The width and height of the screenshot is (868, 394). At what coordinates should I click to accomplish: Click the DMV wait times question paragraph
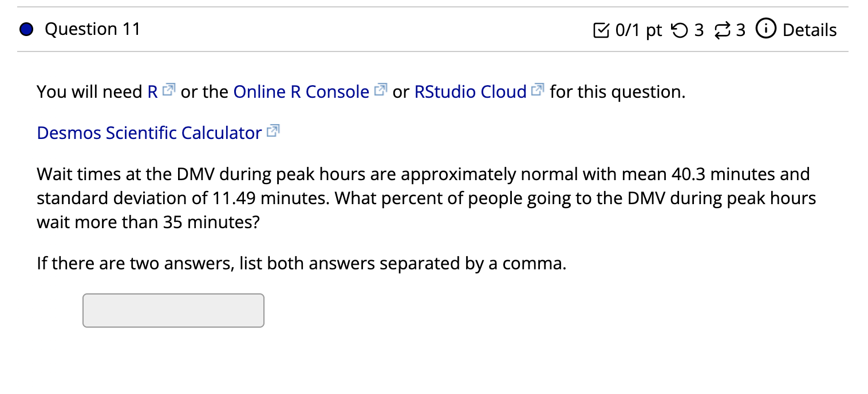(x=424, y=198)
